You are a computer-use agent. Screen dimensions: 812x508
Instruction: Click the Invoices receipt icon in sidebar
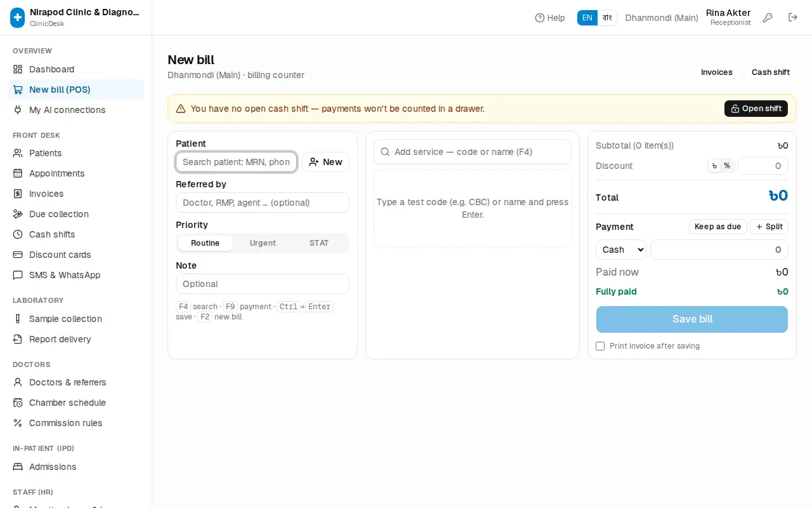pyautogui.click(x=18, y=194)
